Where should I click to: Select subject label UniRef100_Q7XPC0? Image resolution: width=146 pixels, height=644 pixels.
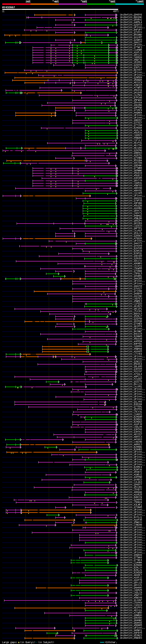tap(131, 32)
